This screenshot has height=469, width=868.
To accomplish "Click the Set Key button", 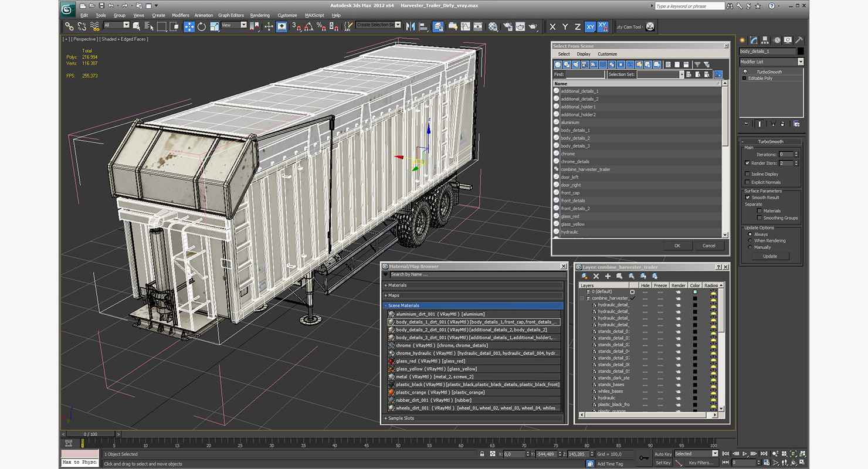I will 663,463.
